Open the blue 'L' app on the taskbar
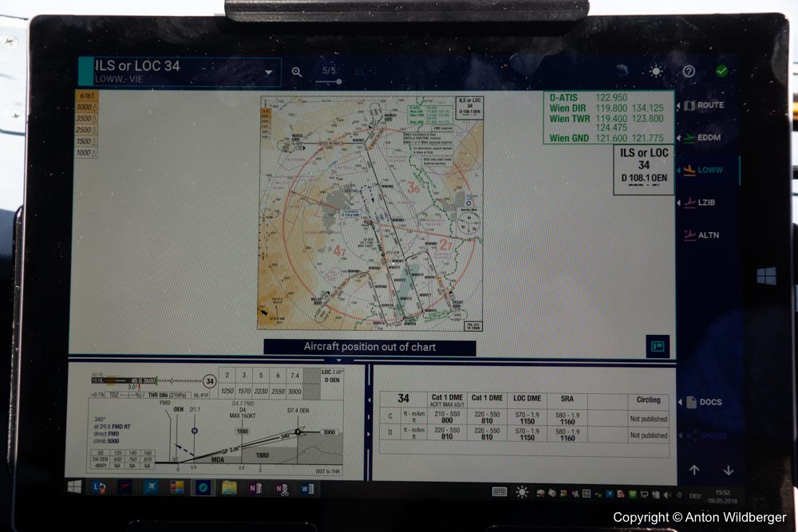The image size is (798, 532). coord(99,487)
